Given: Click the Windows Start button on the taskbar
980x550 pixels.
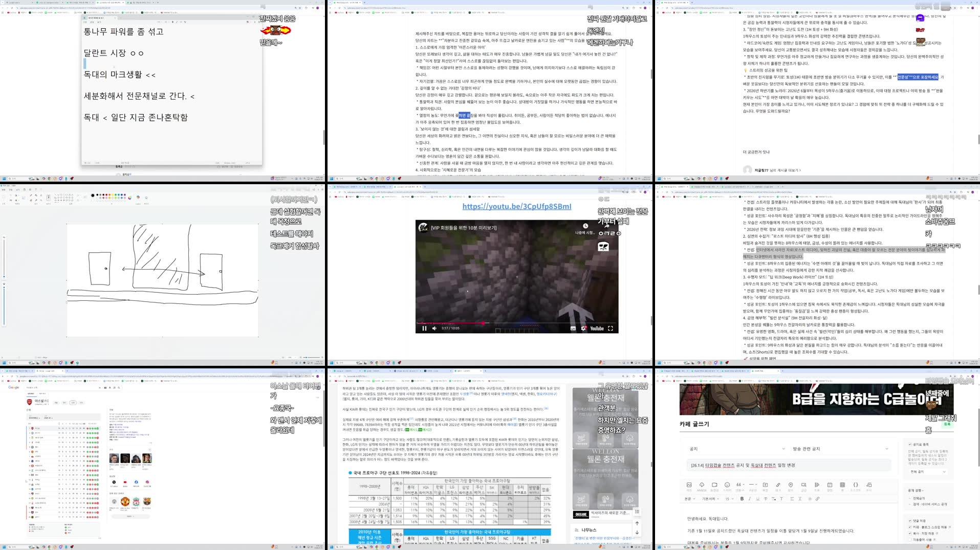Looking at the screenshot, I should [x=660, y=547].
